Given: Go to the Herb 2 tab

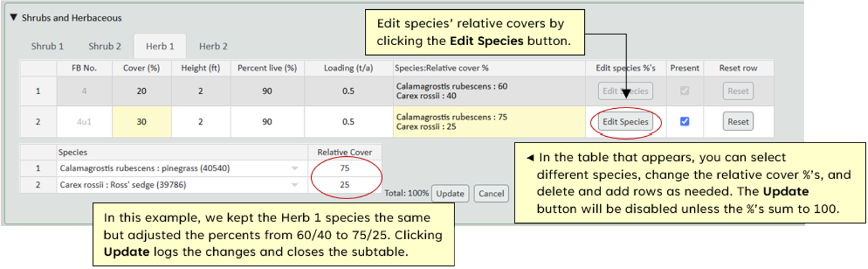Looking at the screenshot, I should point(213,46).
